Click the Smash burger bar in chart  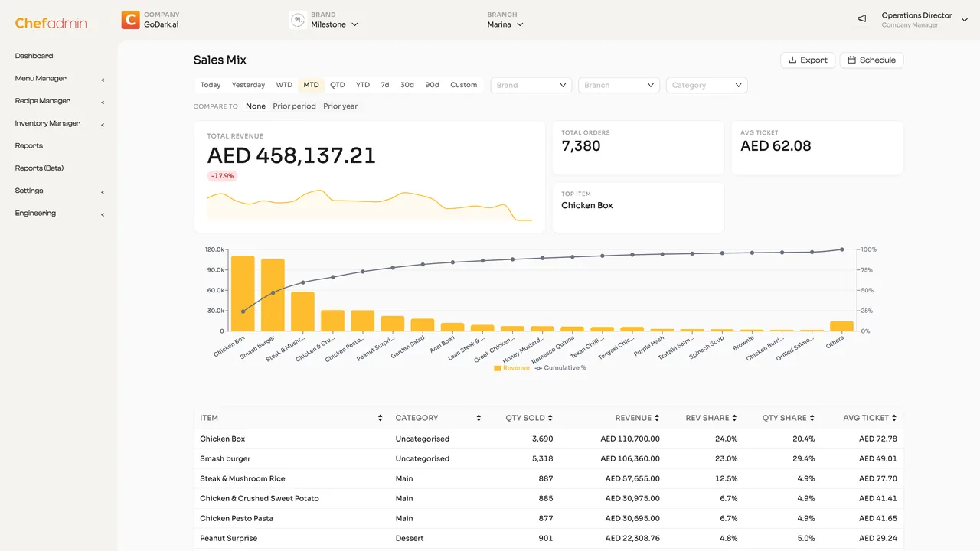pyautogui.click(x=273, y=295)
